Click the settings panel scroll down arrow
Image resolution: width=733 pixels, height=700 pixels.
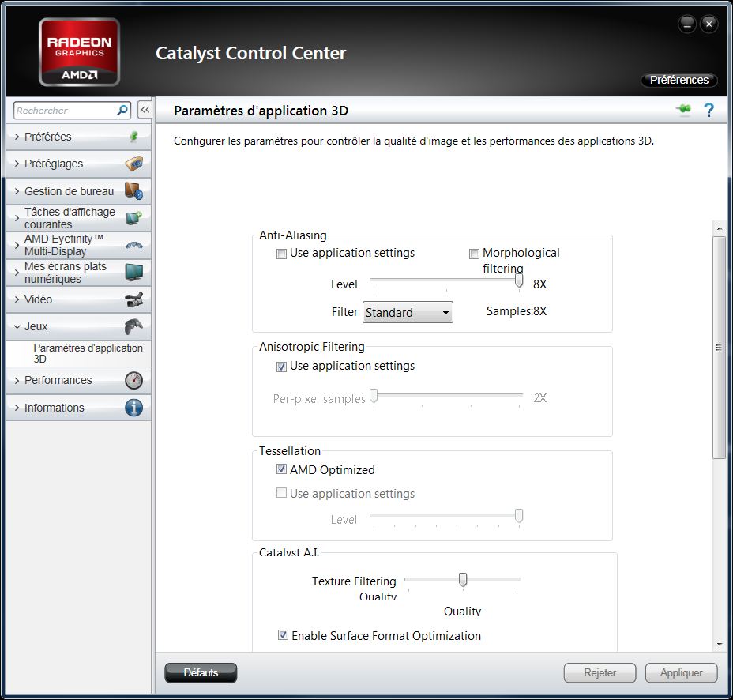[719, 645]
